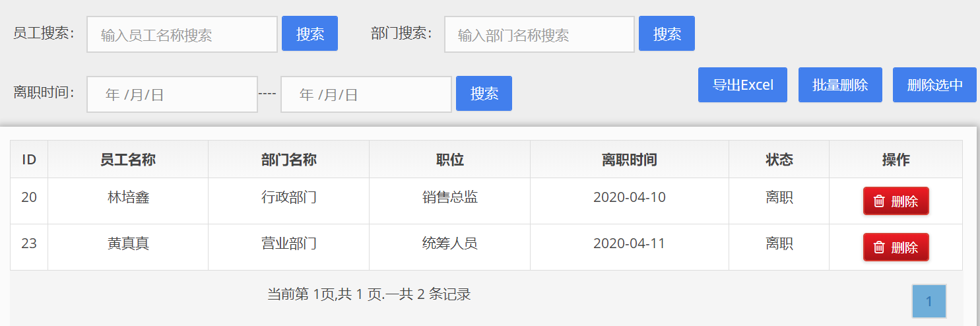Viewport: 980px width, 326px height.
Task: Delete the 黄真真 record
Action: coord(896,247)
